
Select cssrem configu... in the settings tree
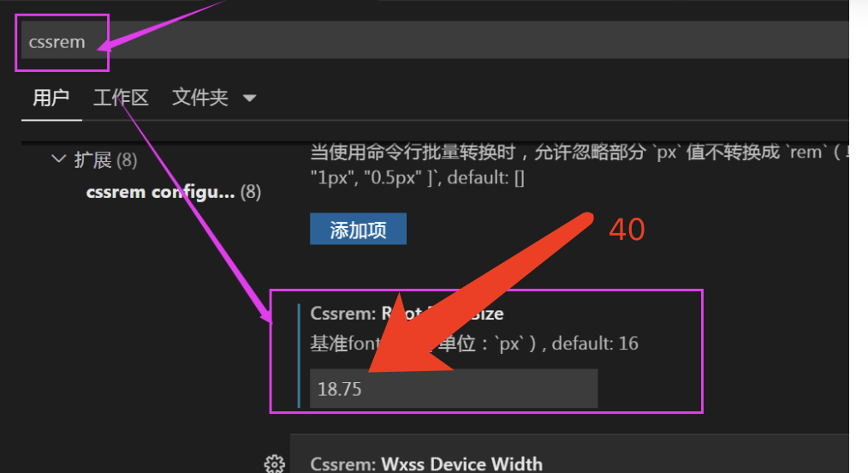160,192
